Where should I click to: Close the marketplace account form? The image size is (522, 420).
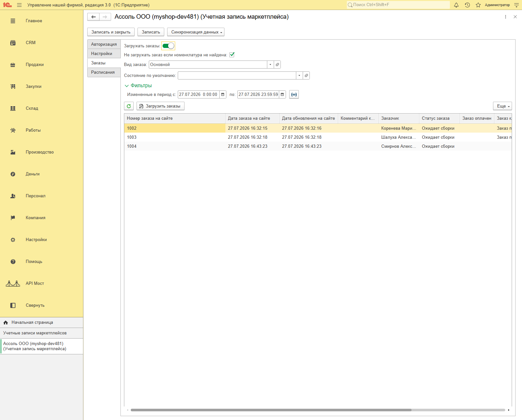click(515, 17)
